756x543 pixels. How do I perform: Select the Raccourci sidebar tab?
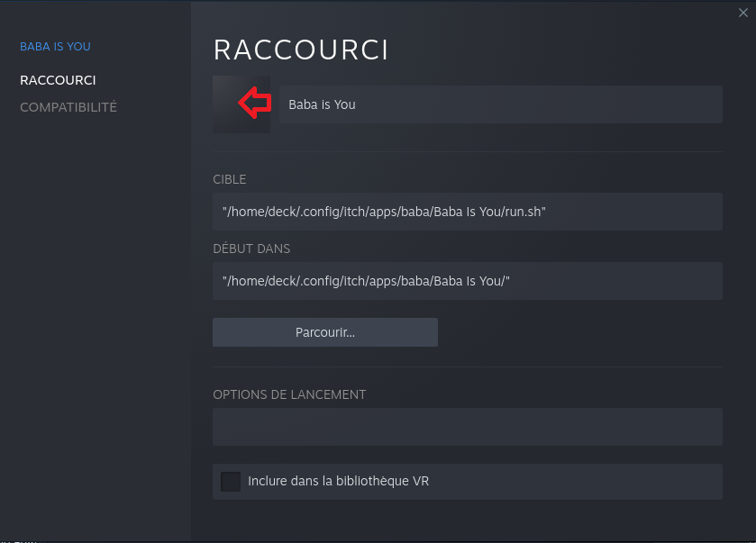click(58, 80)
